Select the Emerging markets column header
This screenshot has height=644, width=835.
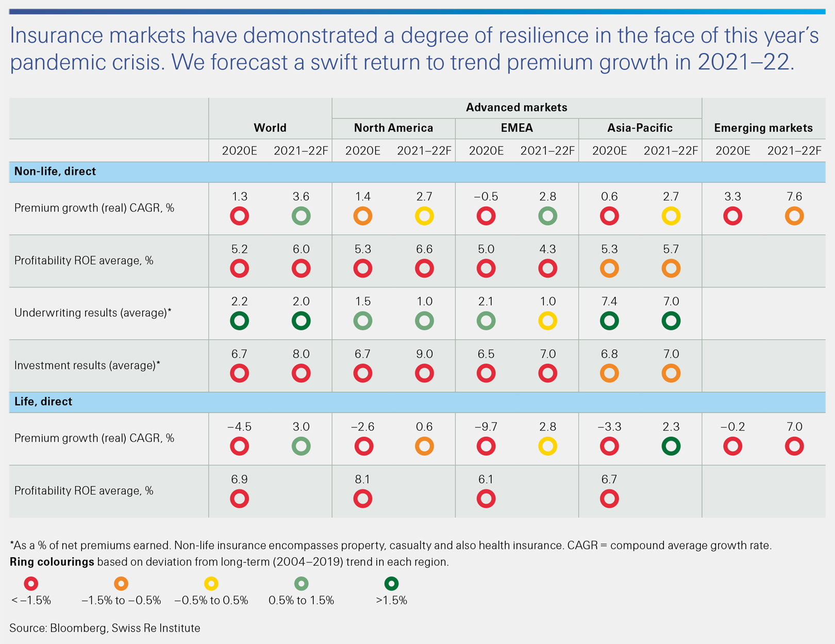[763, 128]
